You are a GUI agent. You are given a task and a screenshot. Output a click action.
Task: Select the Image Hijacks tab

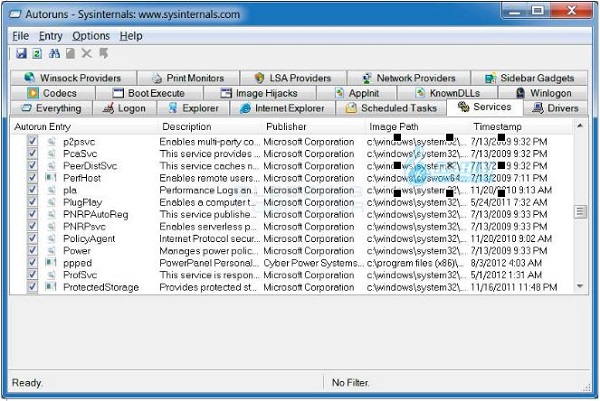tap(260, 93)
